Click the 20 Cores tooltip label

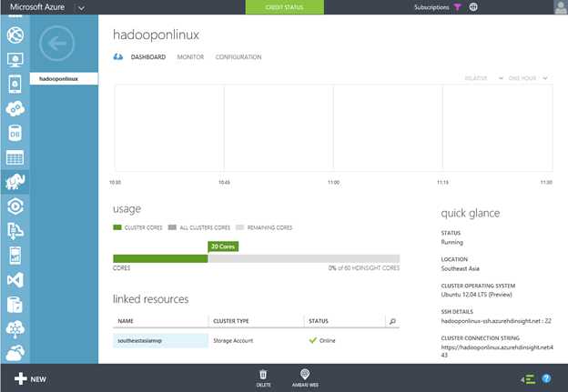point(223,246)
